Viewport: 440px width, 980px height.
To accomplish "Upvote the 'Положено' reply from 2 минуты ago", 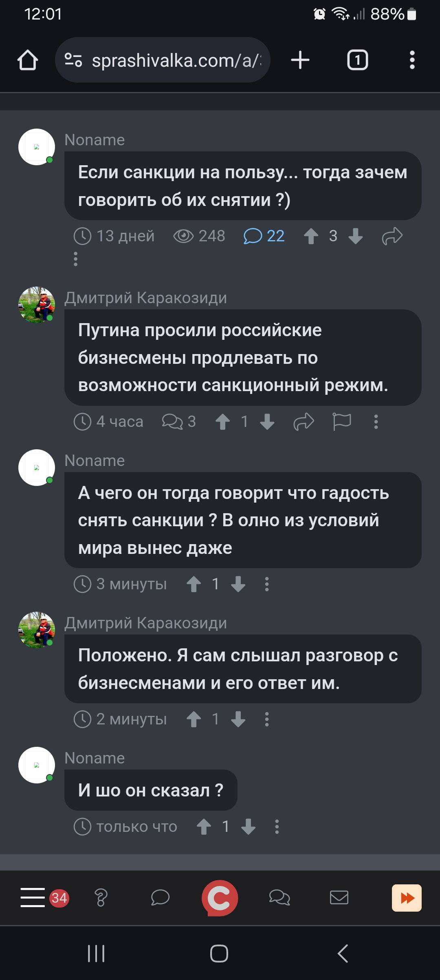I will pos(194,719).
